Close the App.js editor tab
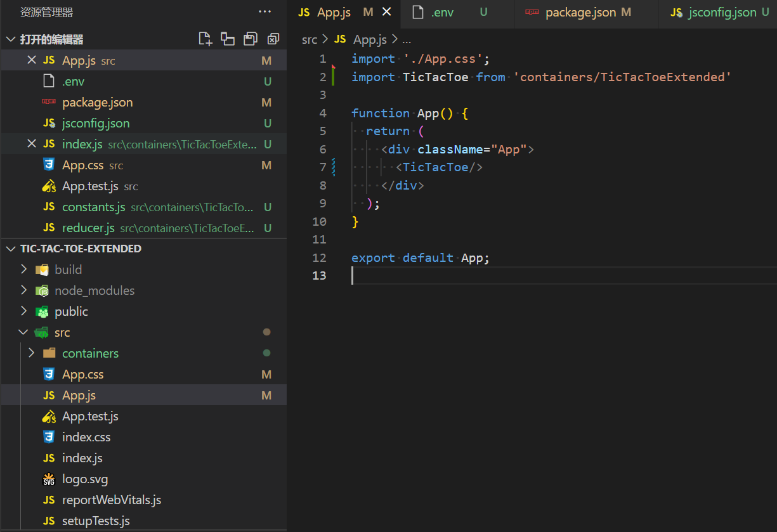The image size is (777, 532). [387, 12]
